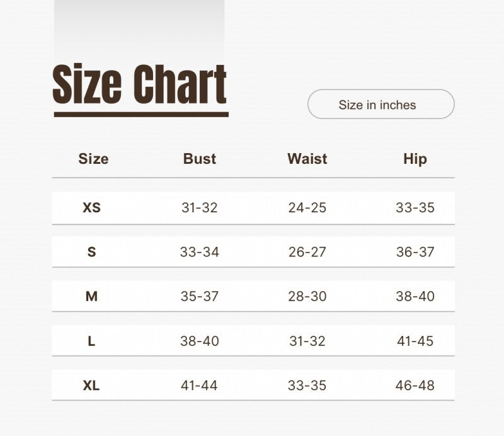Screen dimensions: 504x436
Task: Select XS bust value 31-32
Action: (200, 208)
